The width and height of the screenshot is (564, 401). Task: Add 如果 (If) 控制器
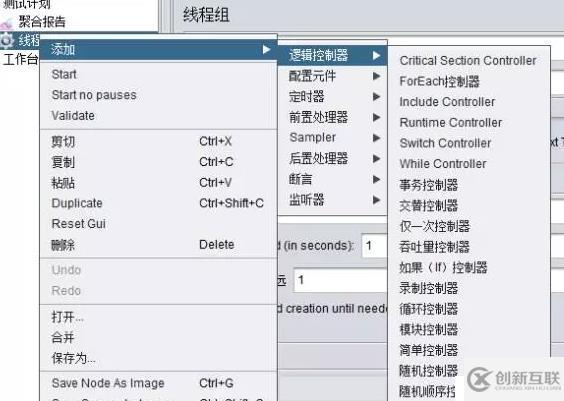(x=469, y=268)
